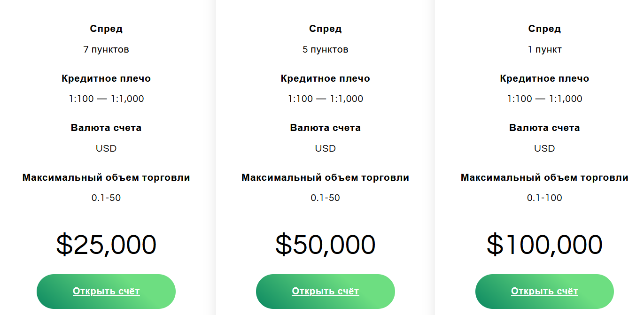Viewport: 644px width, 315px height.
Task: Click 'Открыть счёт' under the $50,000 plan
Action: [325, 292]
